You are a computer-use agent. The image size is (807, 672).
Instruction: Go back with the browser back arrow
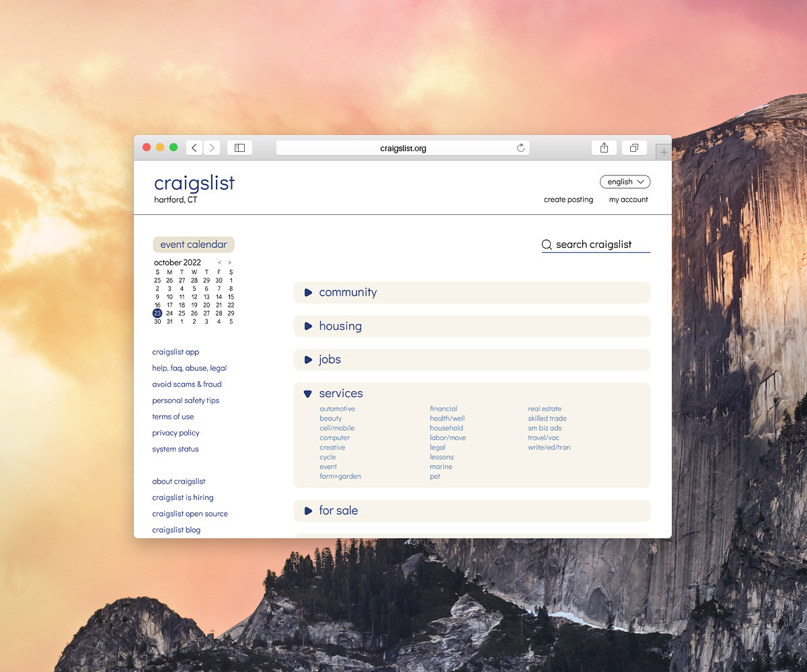[194, 148]
